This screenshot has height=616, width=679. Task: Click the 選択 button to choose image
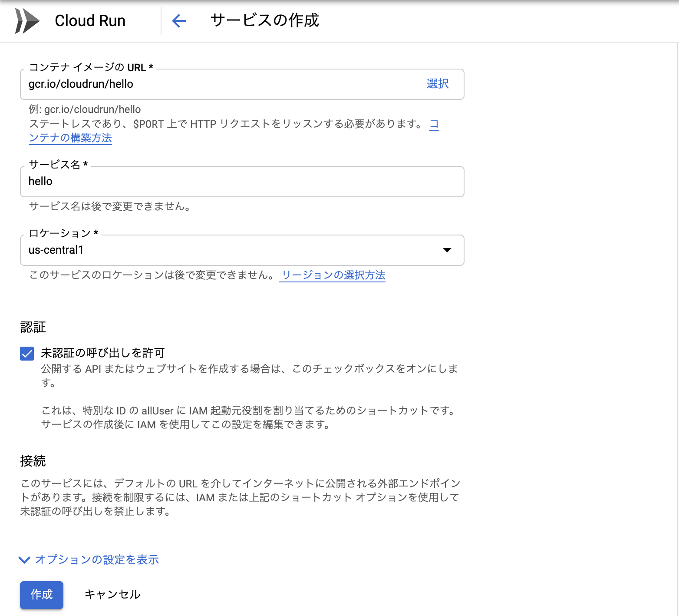pos(438,84)
